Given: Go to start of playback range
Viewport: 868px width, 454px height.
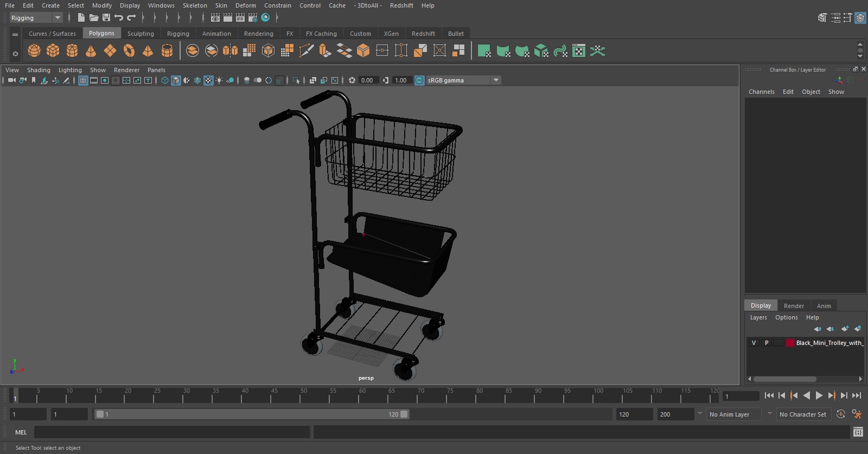Looking at the screenshot, I should pyautogui.click(x=769, y=396).
